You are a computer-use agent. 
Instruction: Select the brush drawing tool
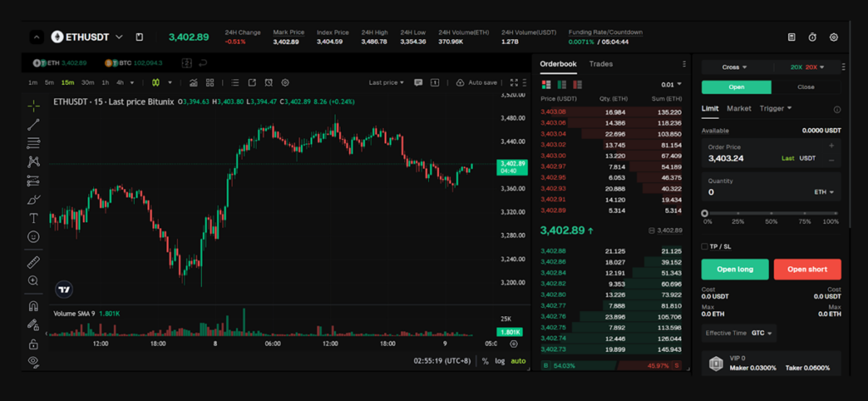(33, 199)
